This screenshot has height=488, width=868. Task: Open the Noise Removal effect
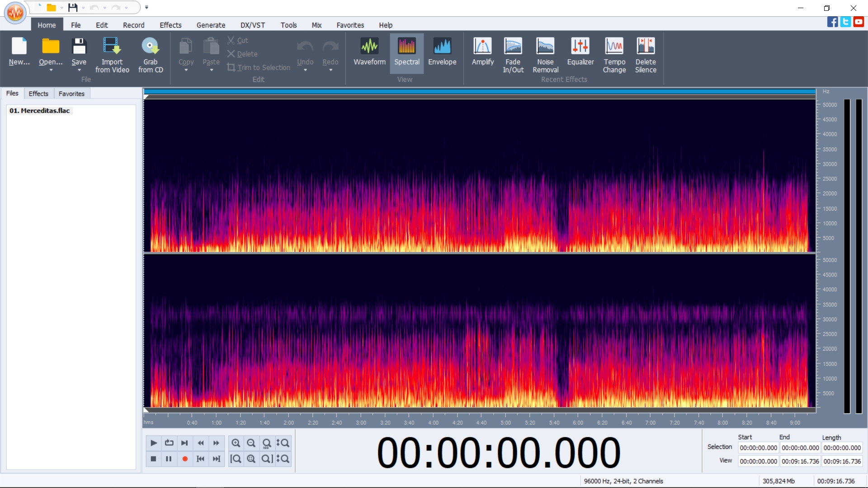pyautogui.click(x=545, y=54)
